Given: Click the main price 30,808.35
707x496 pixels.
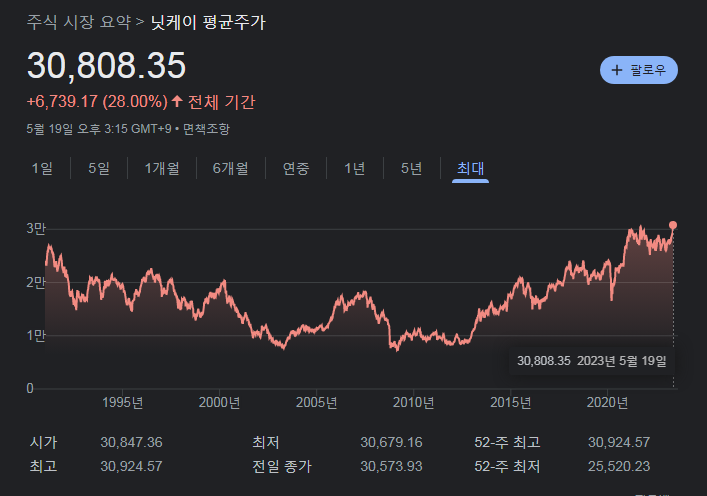Looking at the screenshot, I should coord(106,65).
